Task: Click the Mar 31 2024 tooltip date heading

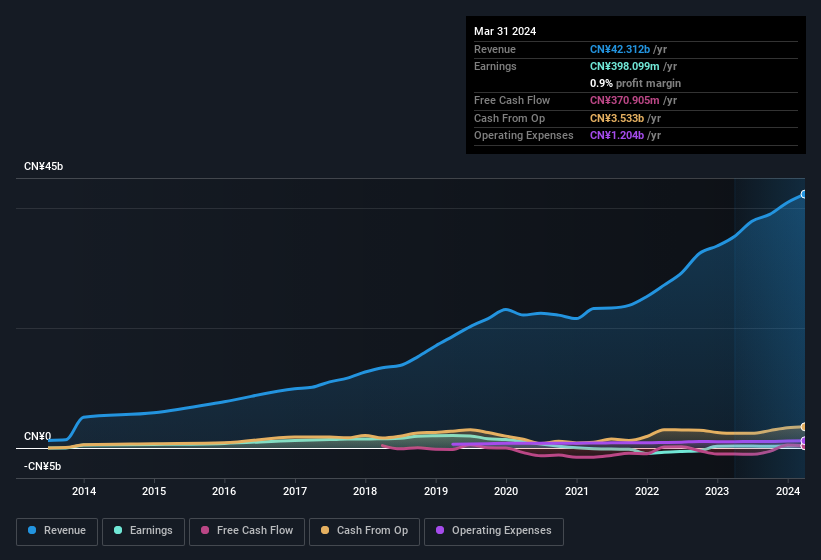Action: click(505, 31)
